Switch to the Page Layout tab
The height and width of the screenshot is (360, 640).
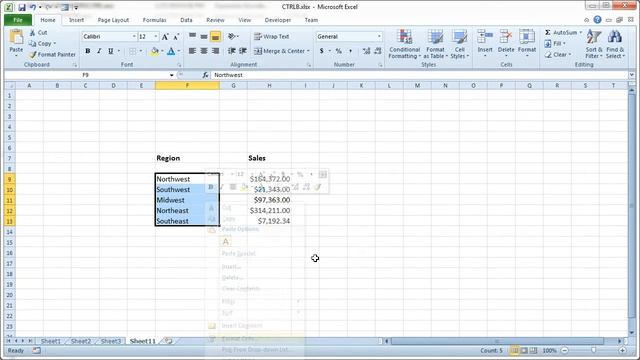pos(113,20)
